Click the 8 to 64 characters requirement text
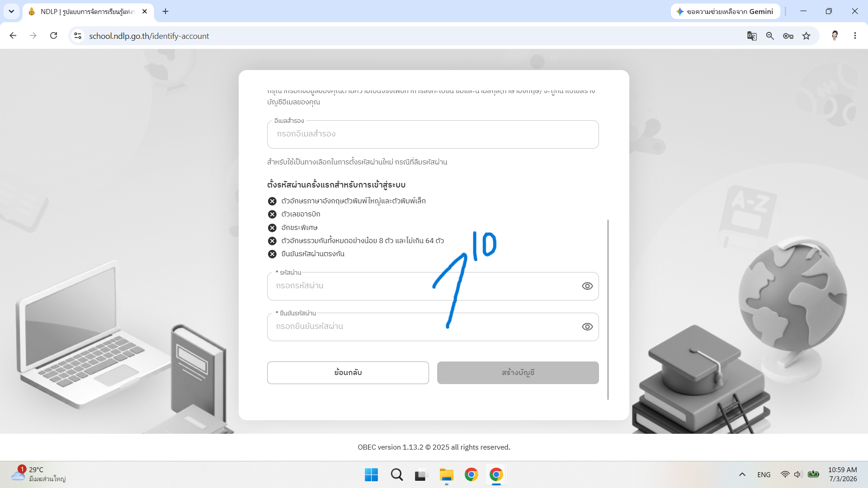This screenshot has width=868, height=488. [x=362, y=241]
